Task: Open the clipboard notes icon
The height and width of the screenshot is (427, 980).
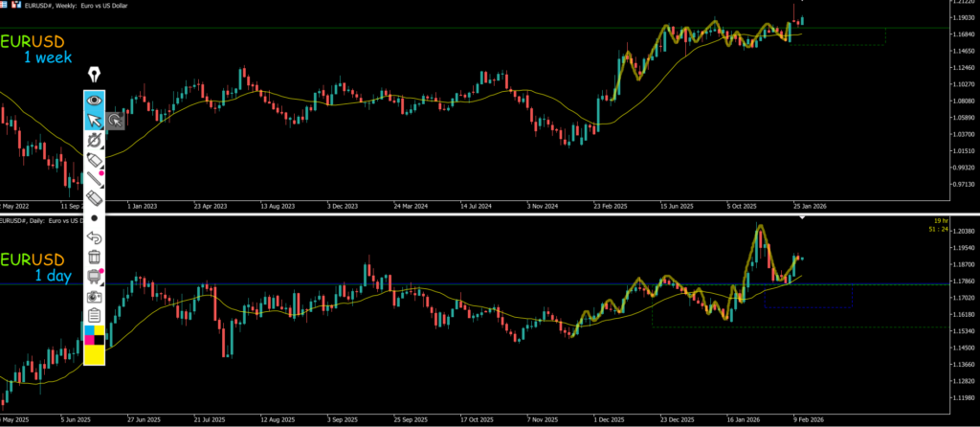Action: coord(94,315)
